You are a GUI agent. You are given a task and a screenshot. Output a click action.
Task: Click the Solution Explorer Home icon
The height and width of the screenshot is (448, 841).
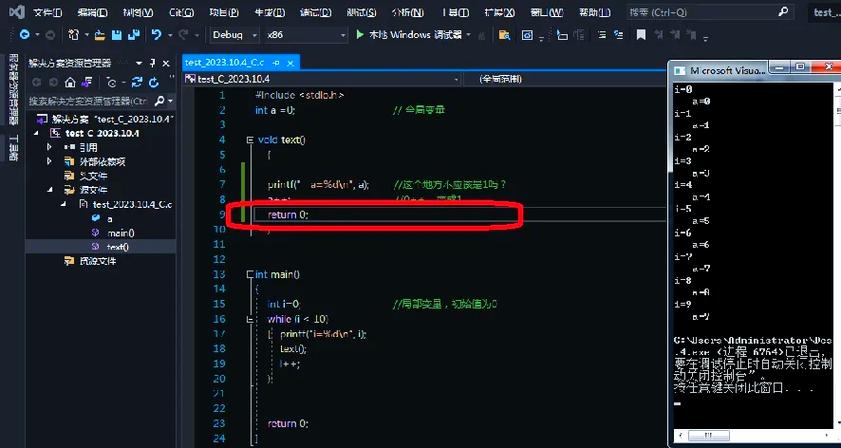70,83
